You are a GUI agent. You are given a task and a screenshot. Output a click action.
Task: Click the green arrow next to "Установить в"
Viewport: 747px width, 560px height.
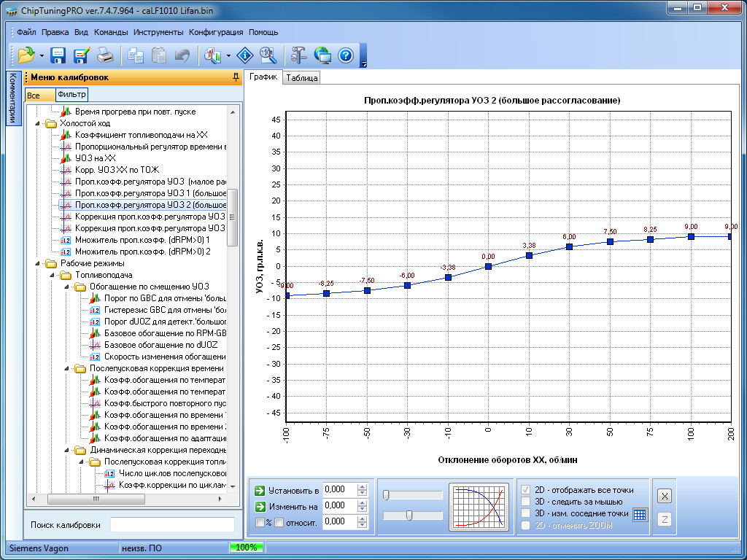259,490
